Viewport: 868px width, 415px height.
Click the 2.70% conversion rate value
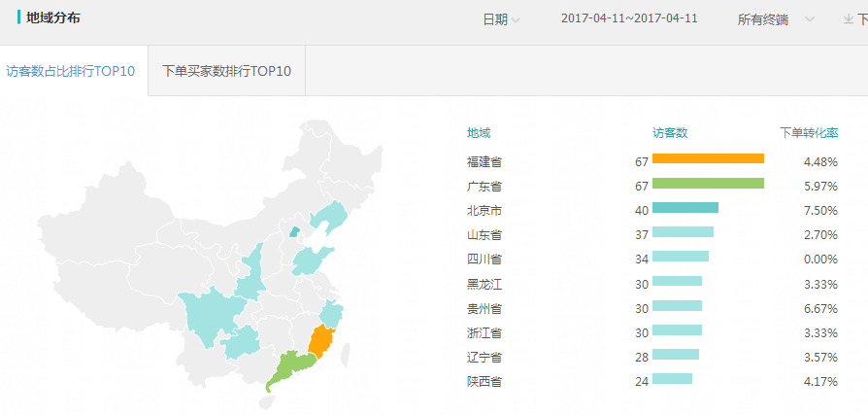click(x=820, y=235)
